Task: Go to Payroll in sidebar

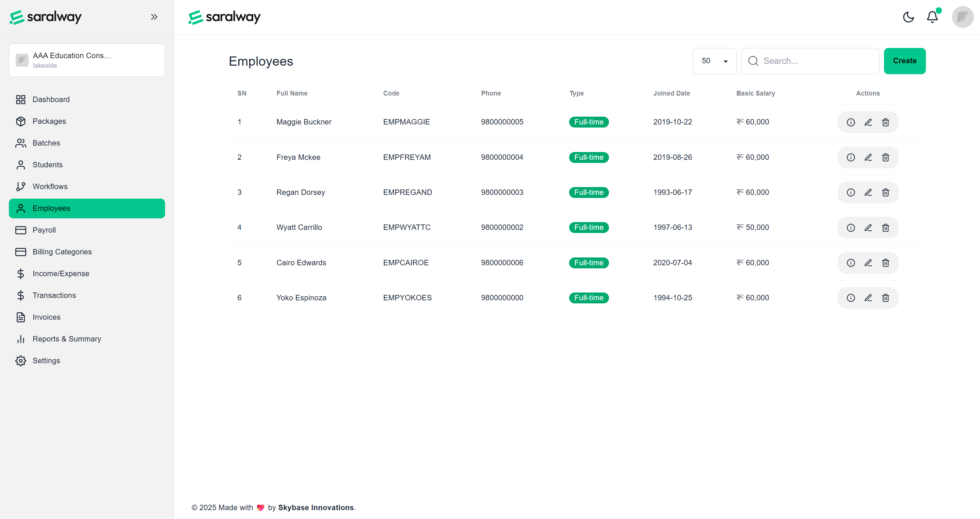Action: point(44,230)
